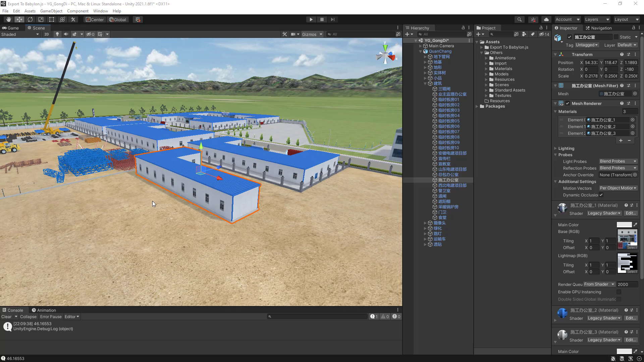Toggle Mesh Renderer enabled checkbox

pyautogui.click(x=568, y=104)
